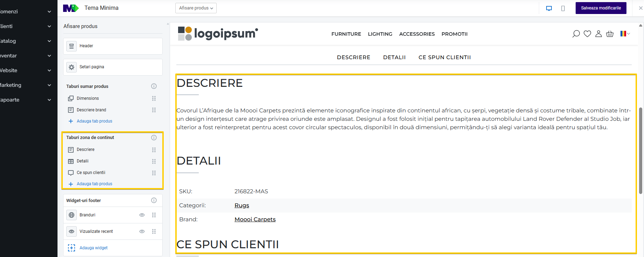Click info icon beside Widget-uri footer
Screen dimensions: 644x257
[154, 200]
